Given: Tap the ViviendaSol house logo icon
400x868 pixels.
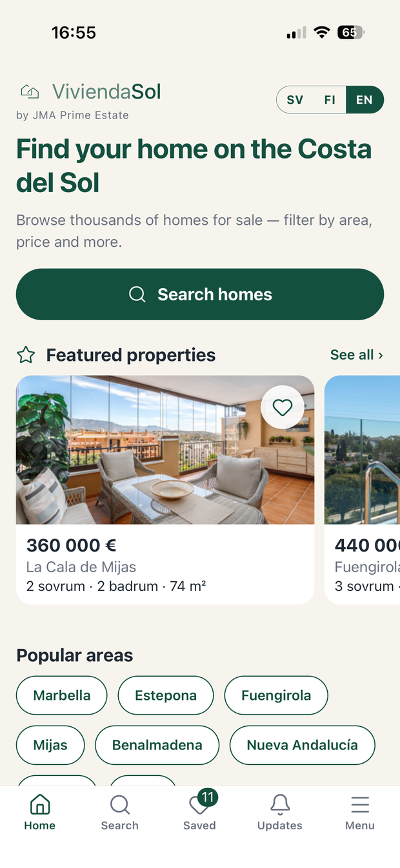Looking at the screenshot, I should [x=30, y=92].
